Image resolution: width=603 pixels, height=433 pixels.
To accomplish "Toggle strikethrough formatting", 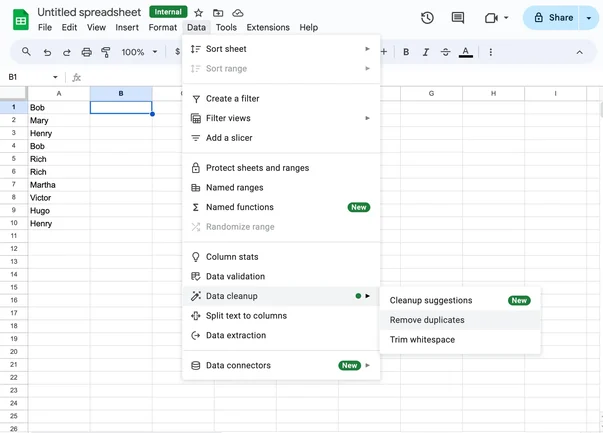I will click(x=445, y=52).
